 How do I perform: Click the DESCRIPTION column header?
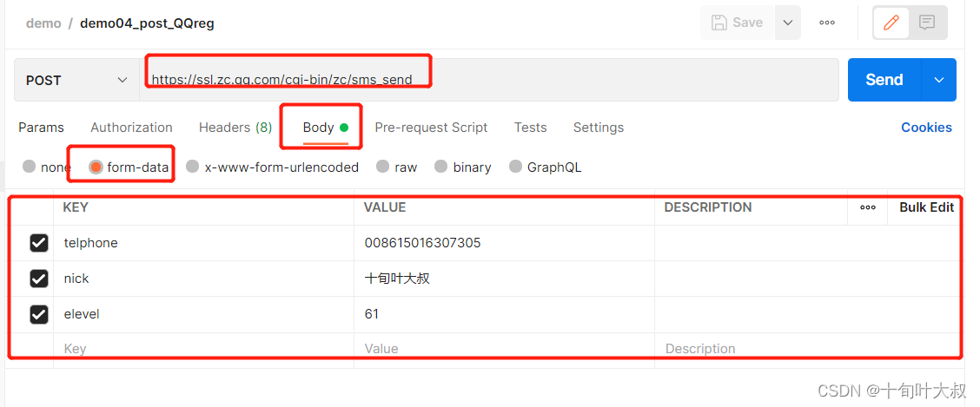707,207
